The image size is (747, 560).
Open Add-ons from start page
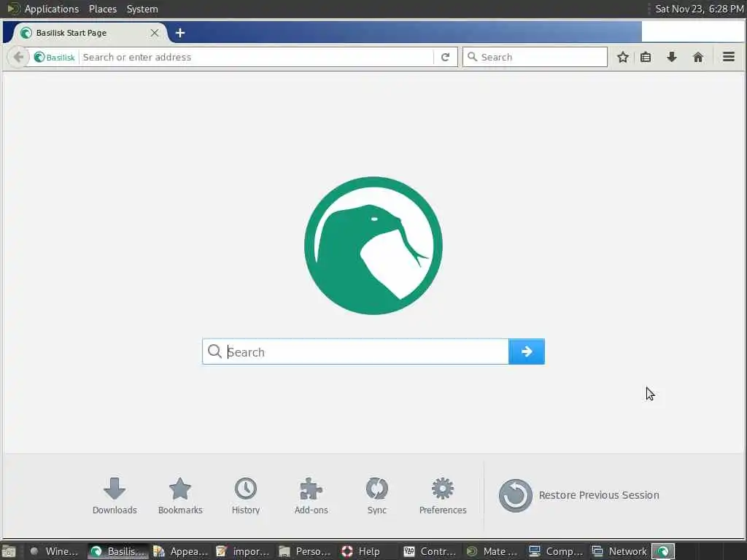(311, 496)
